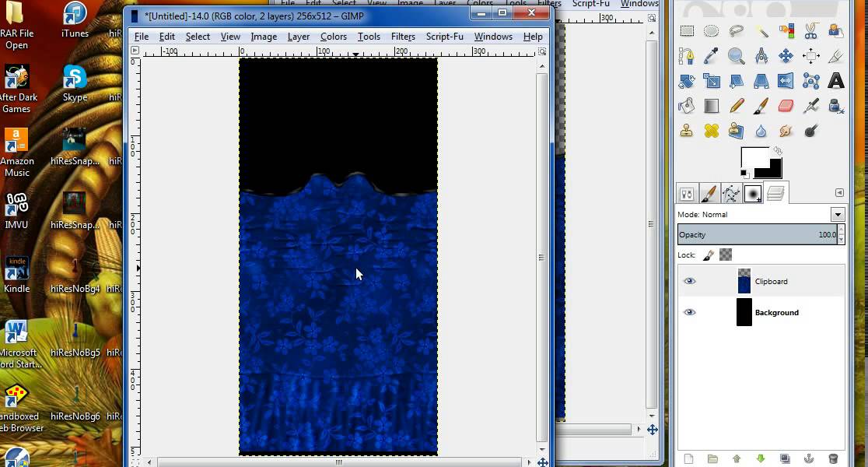This screenshot has height=467, width=868.
Task: Select the Airbrush tool
Action: (811, 106)
